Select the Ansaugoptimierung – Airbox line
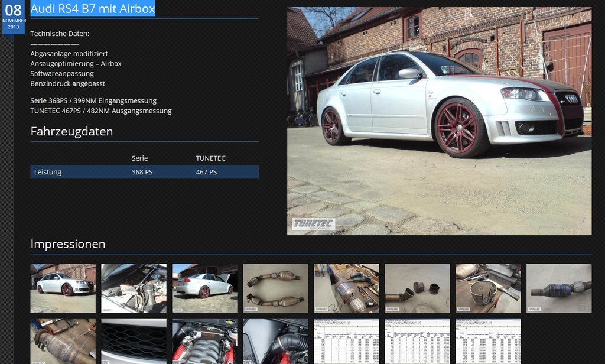 click(76, 64)
